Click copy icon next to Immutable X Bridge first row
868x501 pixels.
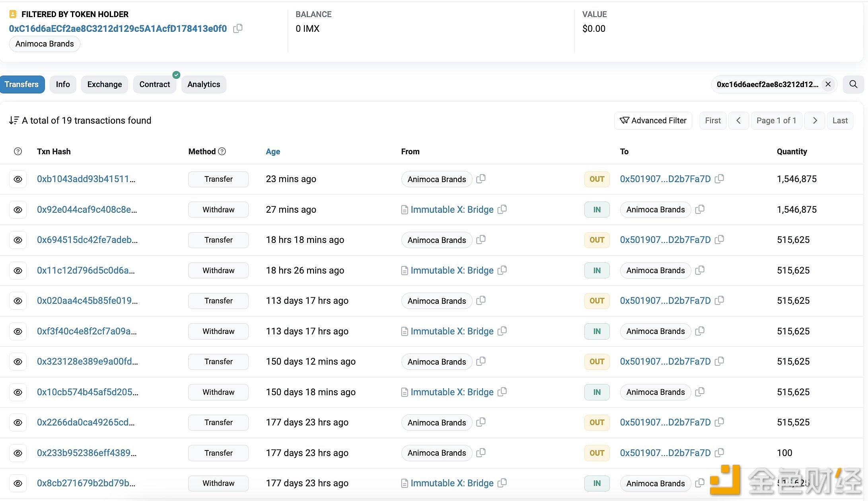click(504, 209)
